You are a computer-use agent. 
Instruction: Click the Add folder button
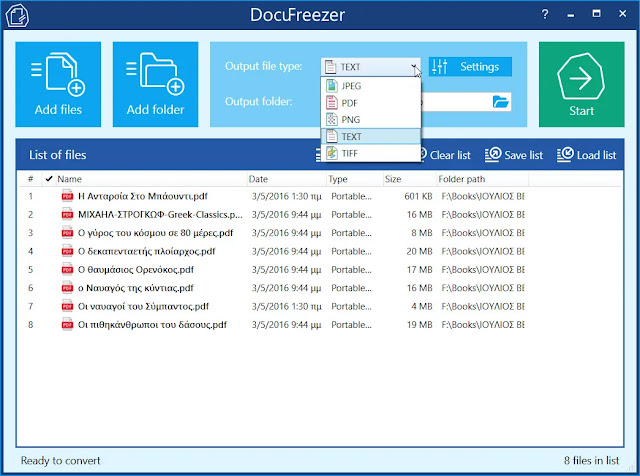[156, 84]
